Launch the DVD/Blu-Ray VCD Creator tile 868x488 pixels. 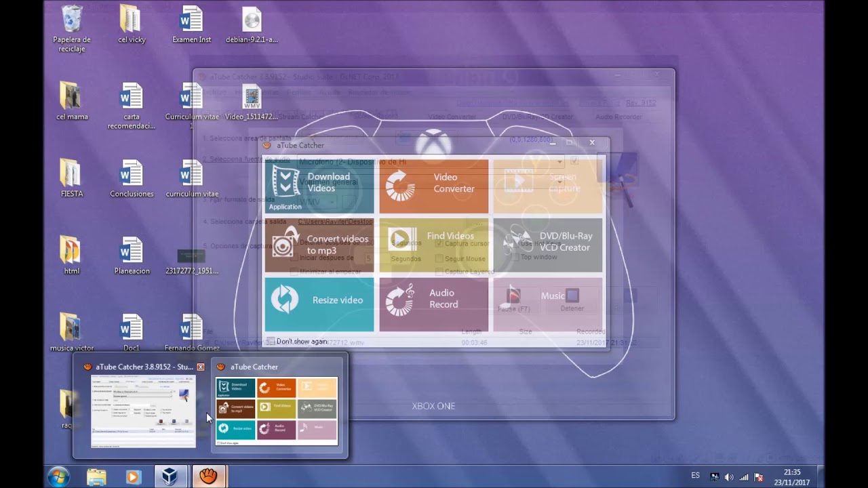point(548,245)
